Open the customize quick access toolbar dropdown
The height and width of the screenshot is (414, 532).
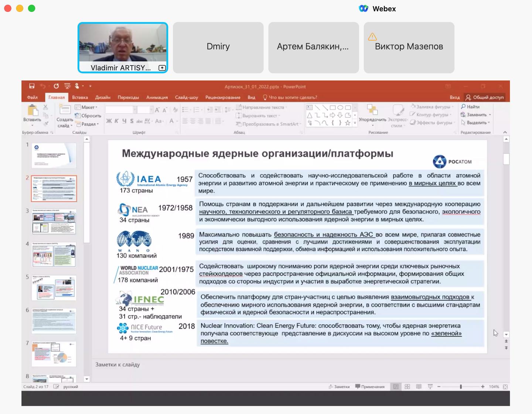click(x=90, y=86)
